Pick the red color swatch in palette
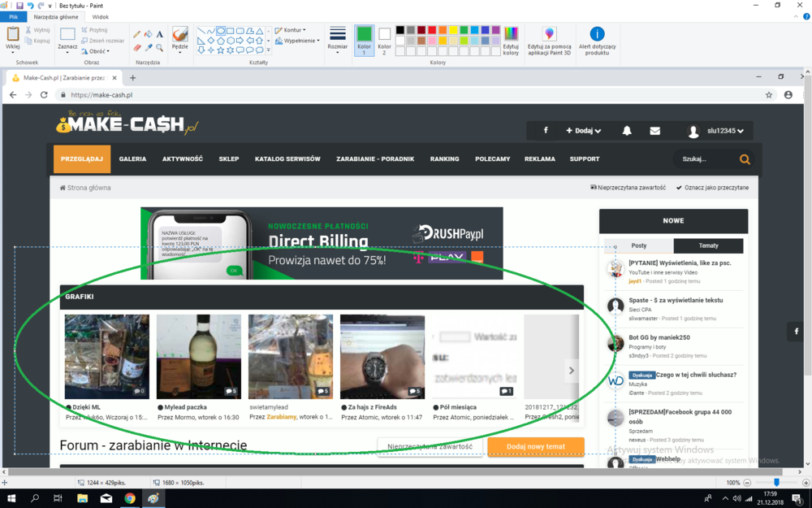 pyautogui.click(x=432, y=30)
